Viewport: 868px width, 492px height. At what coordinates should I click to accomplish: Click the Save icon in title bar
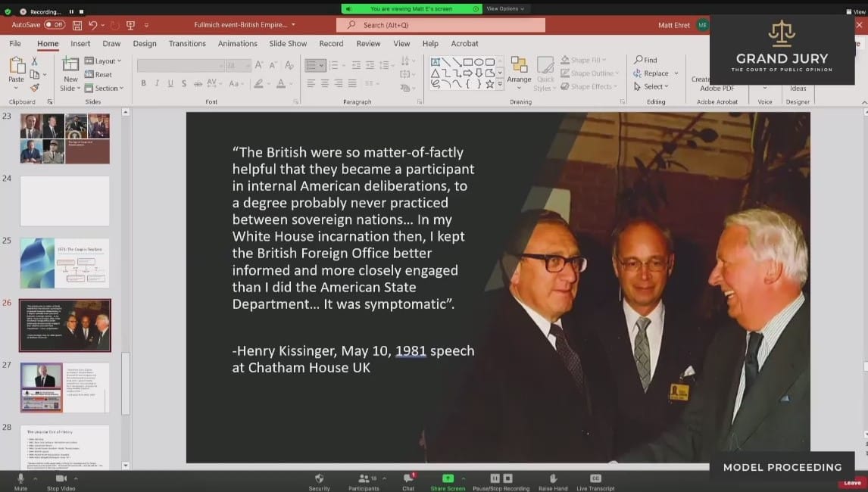(76, 25)
